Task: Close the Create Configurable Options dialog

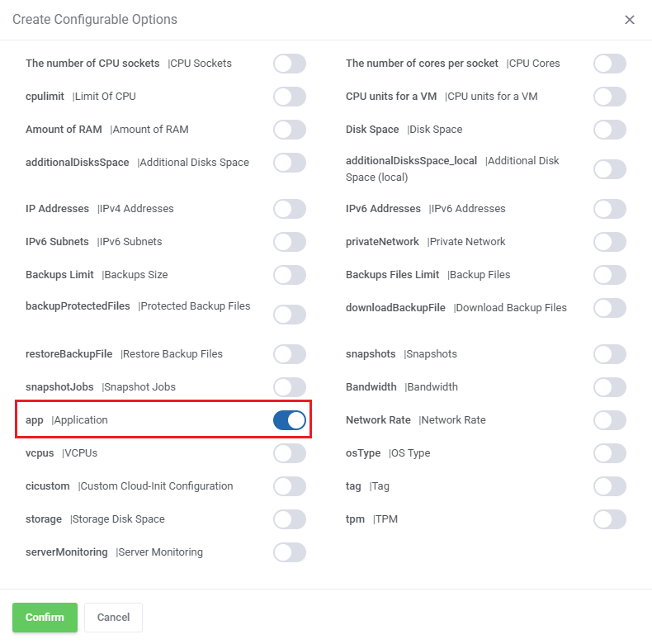Action: (630, 20)
